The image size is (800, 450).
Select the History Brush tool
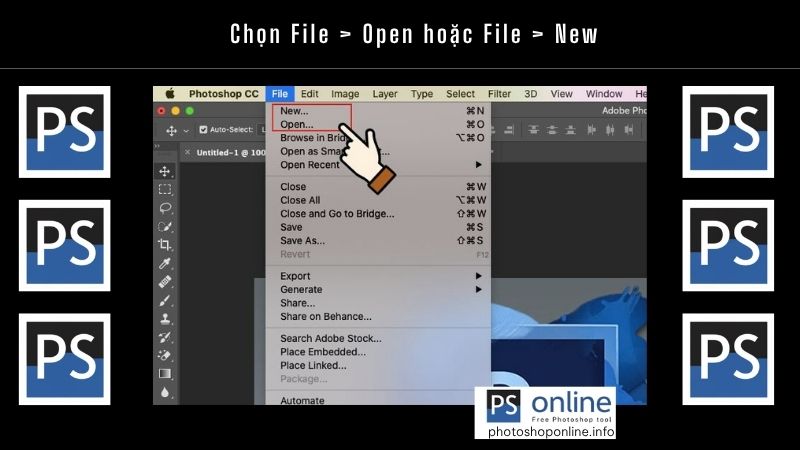165,337
